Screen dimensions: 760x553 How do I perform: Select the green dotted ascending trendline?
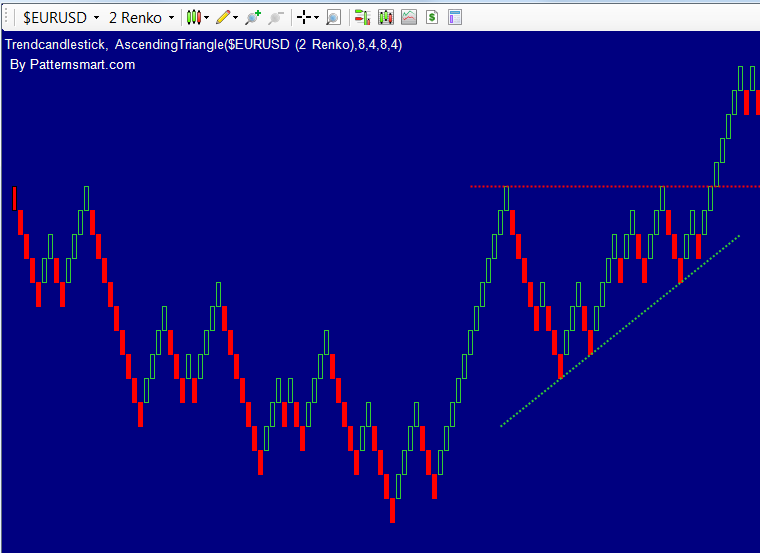tap(620, 331)
